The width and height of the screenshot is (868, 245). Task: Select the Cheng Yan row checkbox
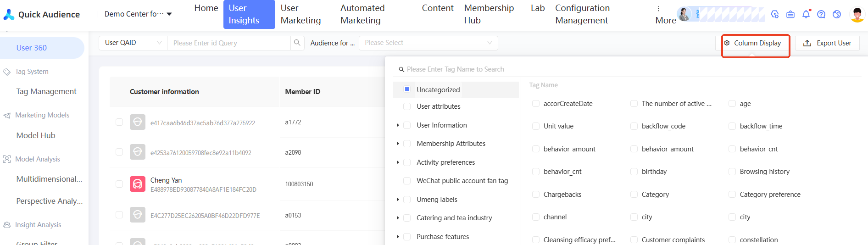(119, 184)
